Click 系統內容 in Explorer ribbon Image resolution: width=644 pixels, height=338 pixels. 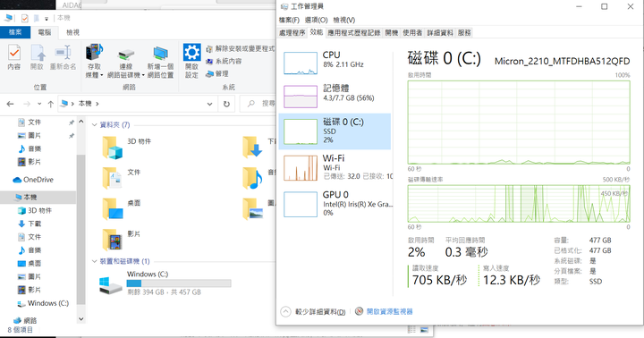click(224, 61)
